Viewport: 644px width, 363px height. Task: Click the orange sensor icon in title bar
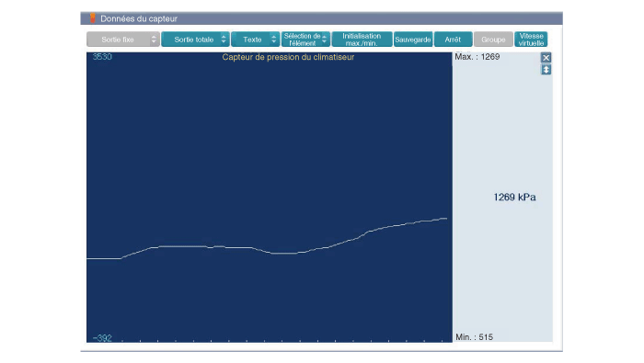pos(93,18)
